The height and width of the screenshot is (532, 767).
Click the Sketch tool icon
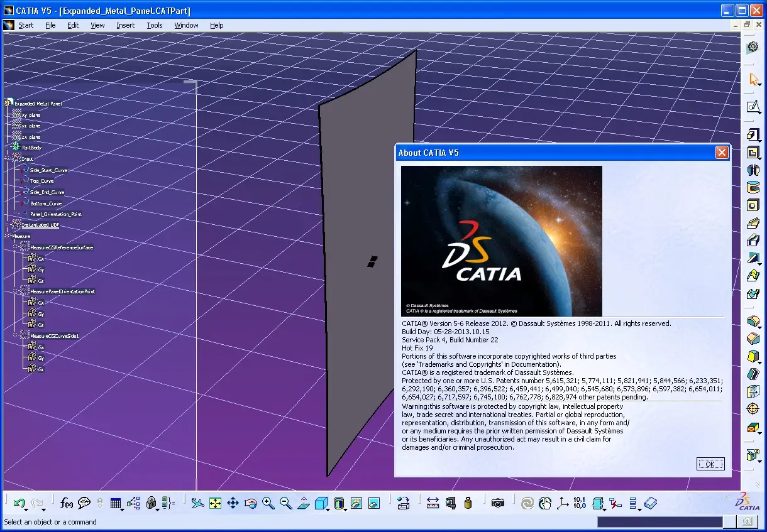(x=753, y=106)
